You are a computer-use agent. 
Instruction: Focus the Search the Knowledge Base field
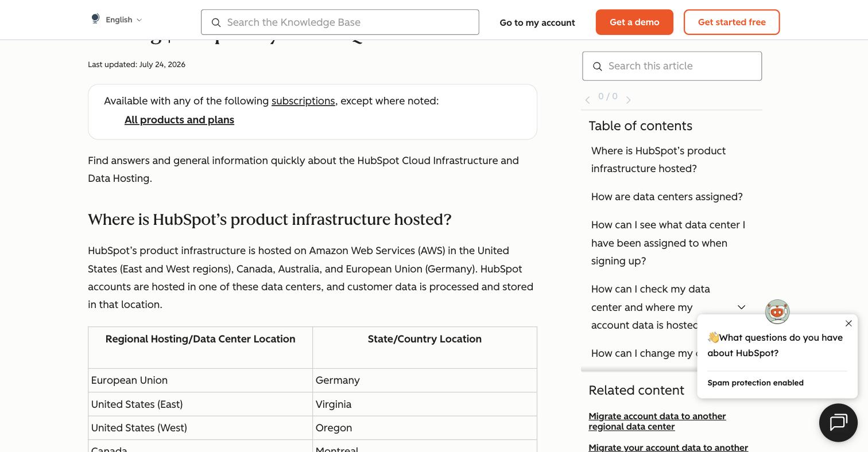[x=340, y=22]
